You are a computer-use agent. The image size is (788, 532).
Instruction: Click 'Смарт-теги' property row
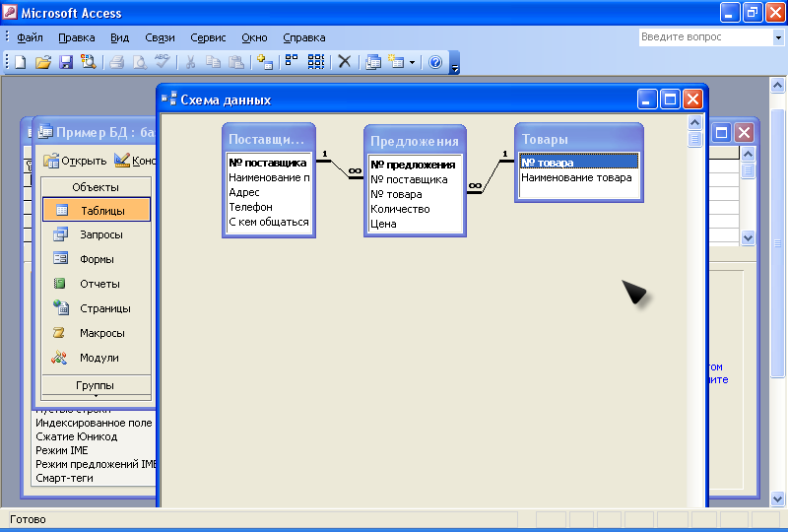point(94,478)
